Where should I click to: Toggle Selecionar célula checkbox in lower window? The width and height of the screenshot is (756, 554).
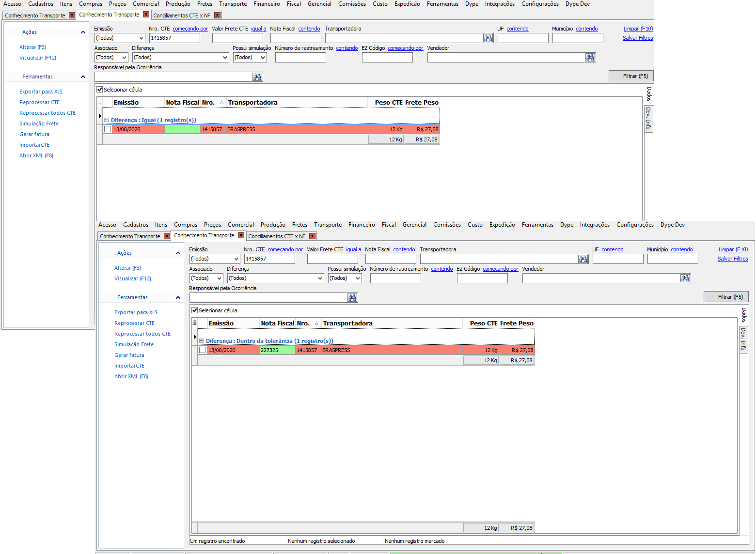click(195, 310)
